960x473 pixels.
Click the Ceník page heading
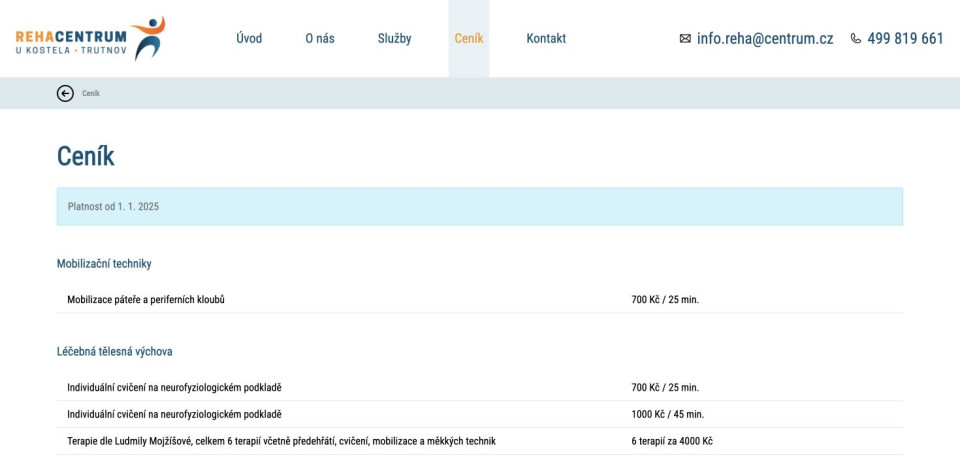point(86,156)
